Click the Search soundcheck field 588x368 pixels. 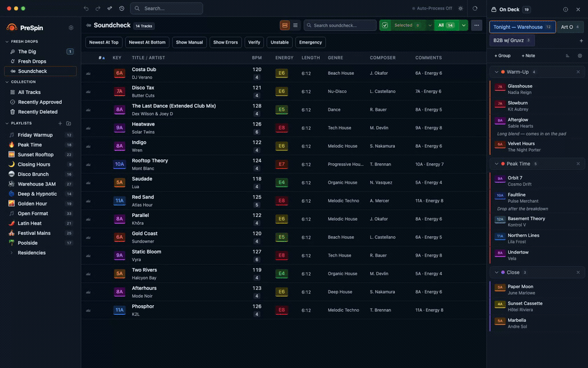pos(340,25)
